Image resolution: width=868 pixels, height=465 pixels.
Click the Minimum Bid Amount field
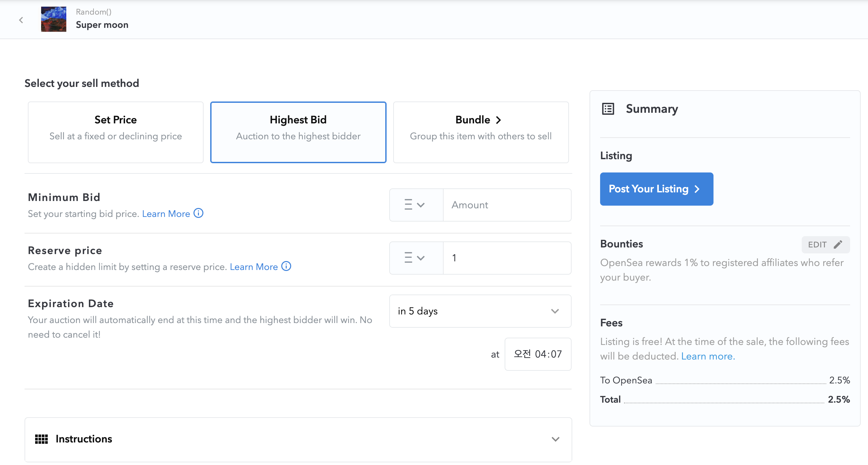point(507,205)
